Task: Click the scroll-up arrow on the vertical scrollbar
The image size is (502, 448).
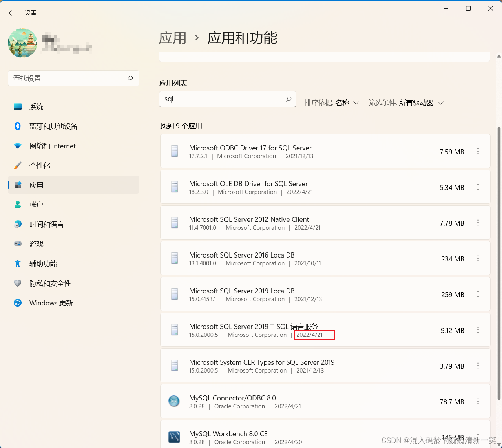Action: click(499, 57)
